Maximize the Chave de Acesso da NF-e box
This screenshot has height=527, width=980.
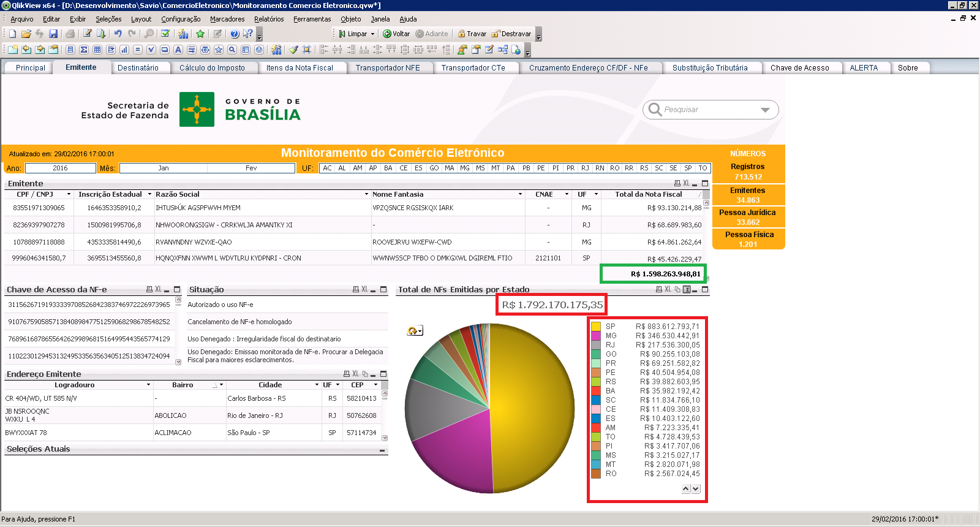tap(177, 289)
